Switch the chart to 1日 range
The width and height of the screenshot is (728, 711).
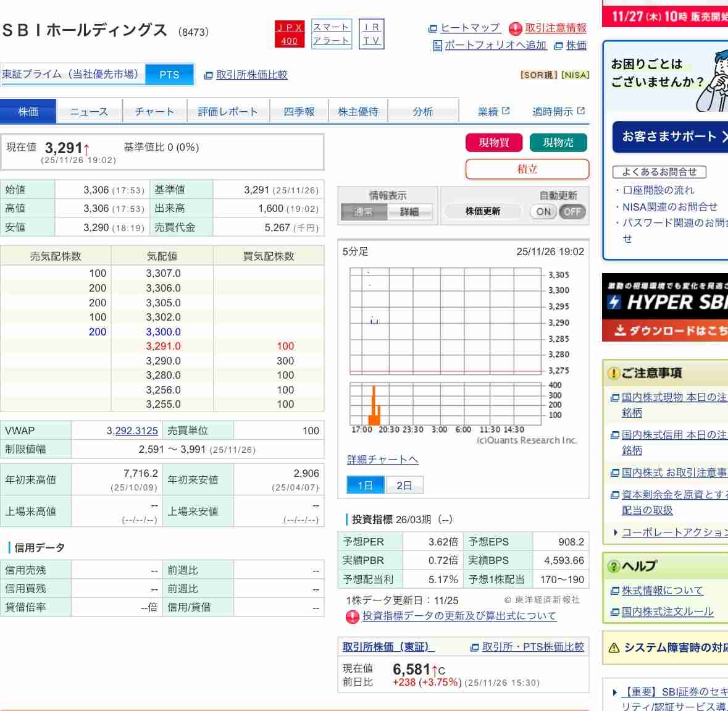(366, 486)
